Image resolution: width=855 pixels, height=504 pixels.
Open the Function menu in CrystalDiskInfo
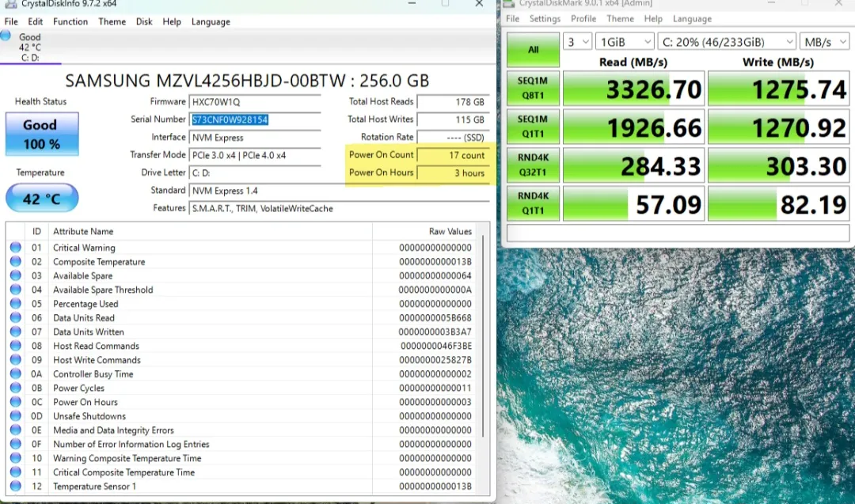70,22
